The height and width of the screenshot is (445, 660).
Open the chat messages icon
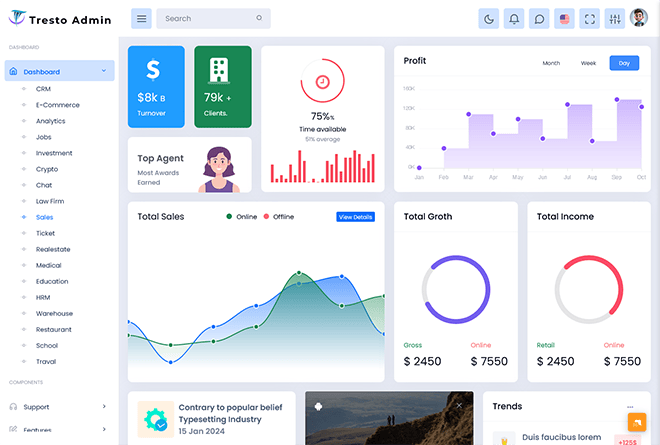pyautogui.click(x=539, y=18)
